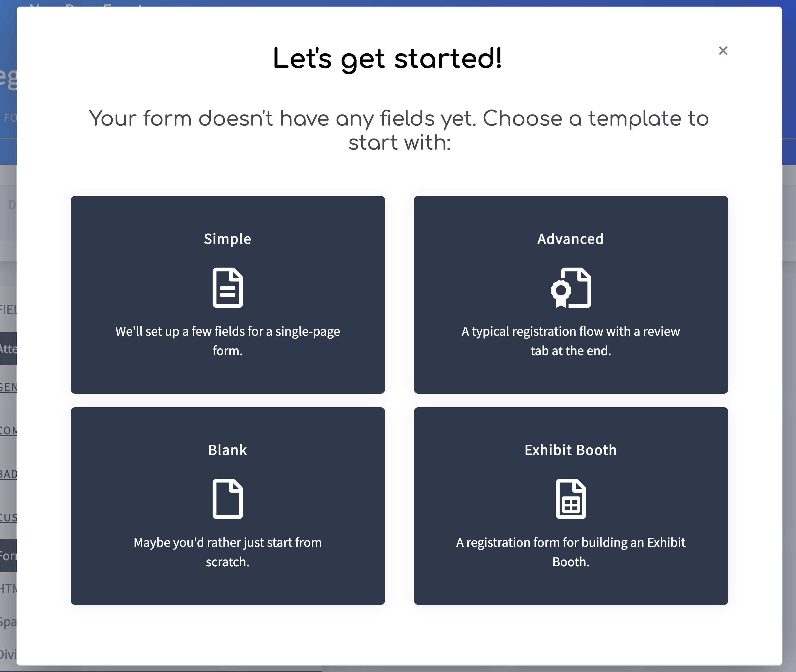Click the Advanced template certificate icon
This screenshot has width=796, height=672.
tap(571, 288)
